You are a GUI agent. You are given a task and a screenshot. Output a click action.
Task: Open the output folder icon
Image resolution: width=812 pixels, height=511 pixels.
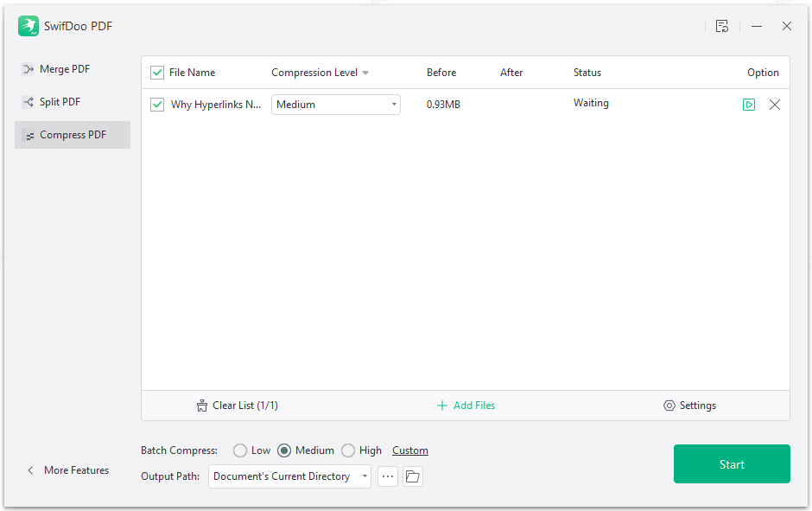coord(413,476)
